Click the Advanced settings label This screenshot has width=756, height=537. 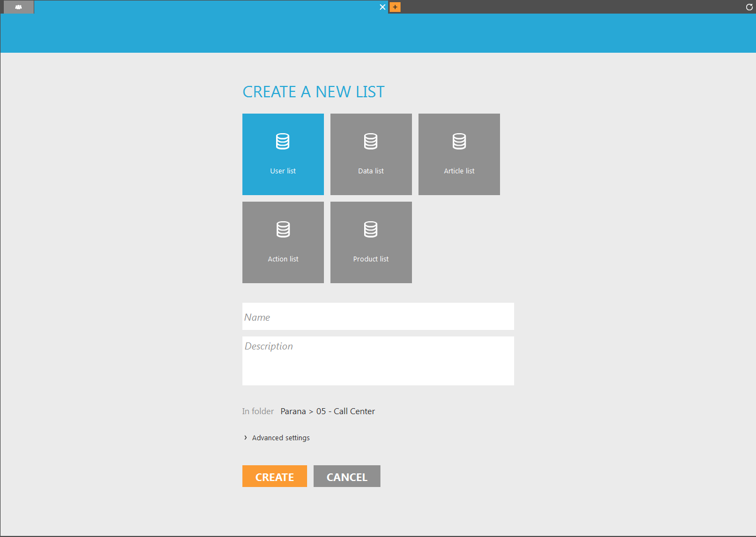[x=280, y=438]
